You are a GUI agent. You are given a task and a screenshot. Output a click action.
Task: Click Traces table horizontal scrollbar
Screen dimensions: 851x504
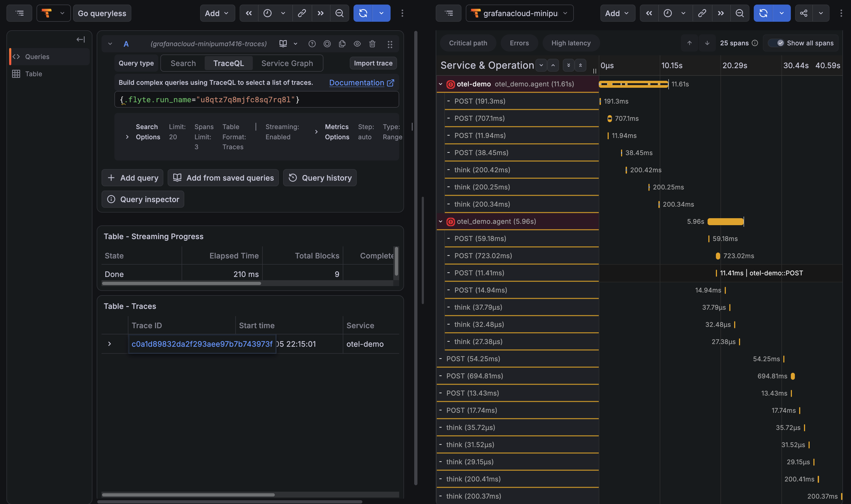188,495
